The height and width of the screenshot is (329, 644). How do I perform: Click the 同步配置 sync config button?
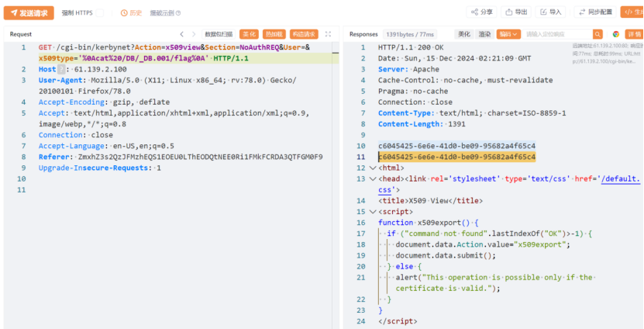595,12
